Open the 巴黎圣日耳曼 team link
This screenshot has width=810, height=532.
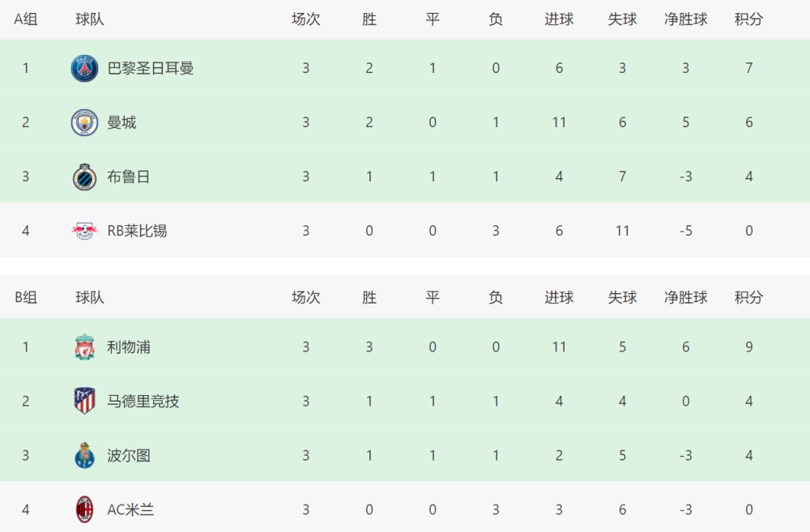pyautogui.click(x=151, y=68)
